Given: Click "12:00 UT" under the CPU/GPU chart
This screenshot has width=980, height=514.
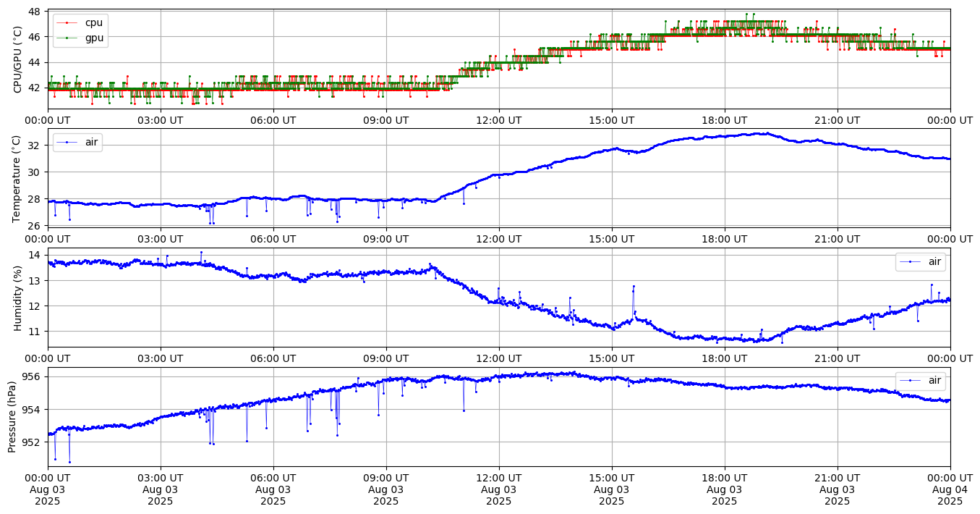Looking at the screenshot, I should click(499, 121).
